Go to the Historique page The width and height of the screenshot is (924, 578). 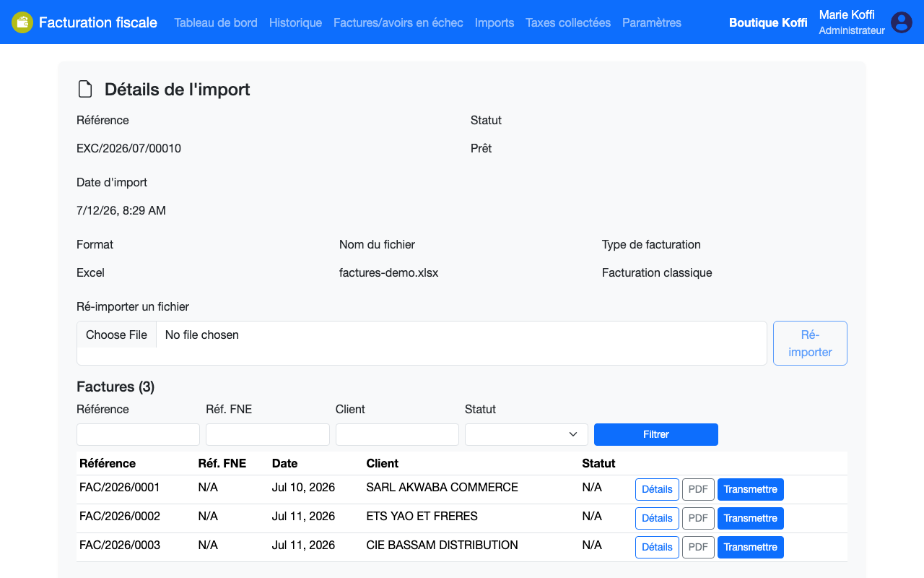click(x=295, y=22)
